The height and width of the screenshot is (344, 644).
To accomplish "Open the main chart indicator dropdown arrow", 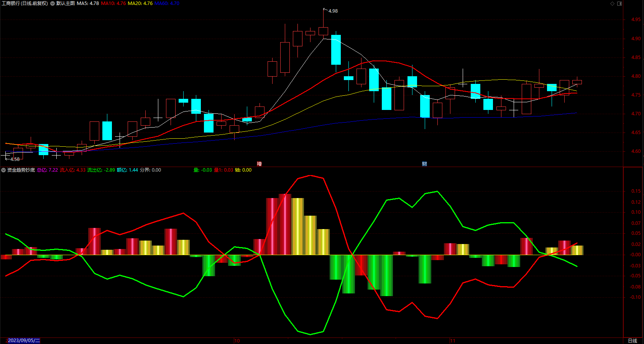I will tap(53, 3).
